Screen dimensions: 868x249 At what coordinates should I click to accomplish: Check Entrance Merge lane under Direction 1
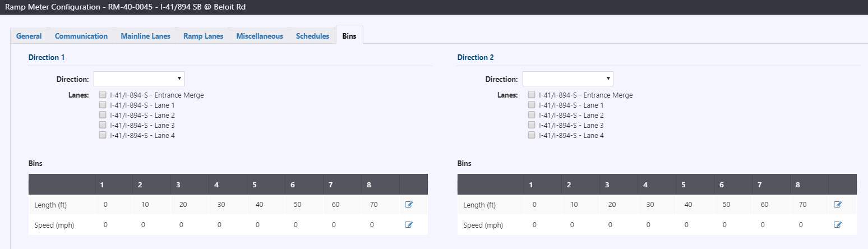tap(103, 95)
